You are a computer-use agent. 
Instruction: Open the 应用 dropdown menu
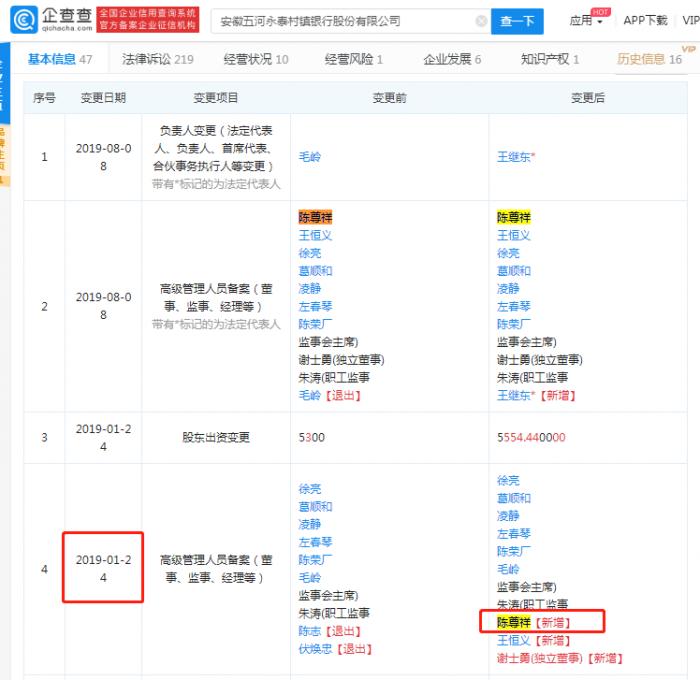[585, 21]
